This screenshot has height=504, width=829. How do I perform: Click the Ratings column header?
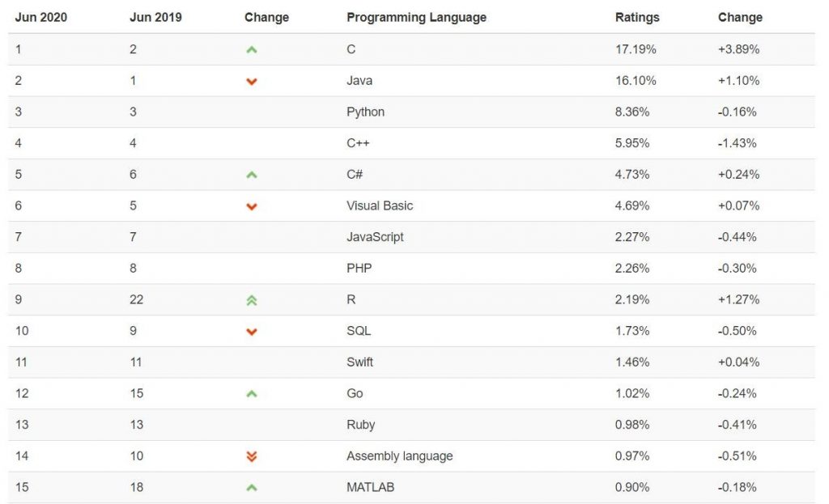[637, 18]
